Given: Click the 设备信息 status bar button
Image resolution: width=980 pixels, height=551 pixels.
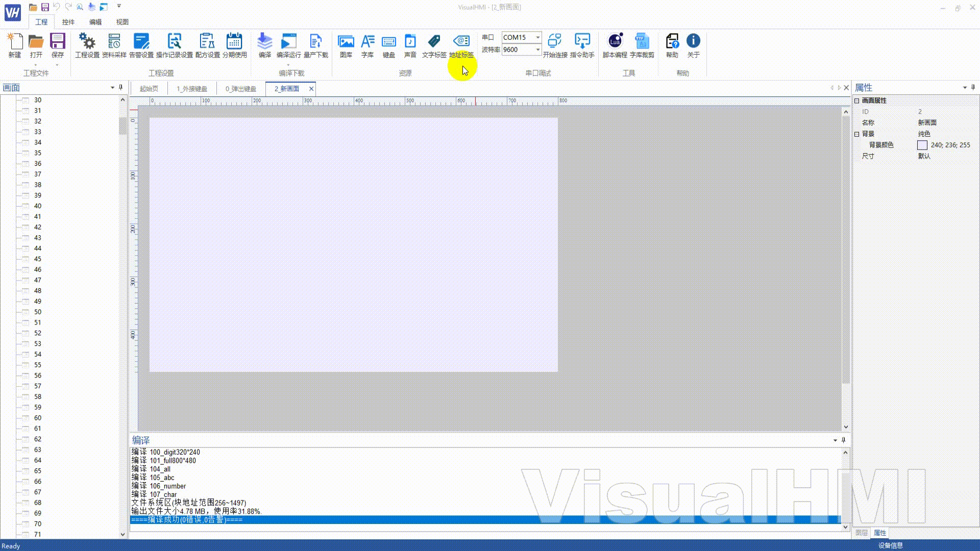Looking at the screenshot, I should [891, 545].
